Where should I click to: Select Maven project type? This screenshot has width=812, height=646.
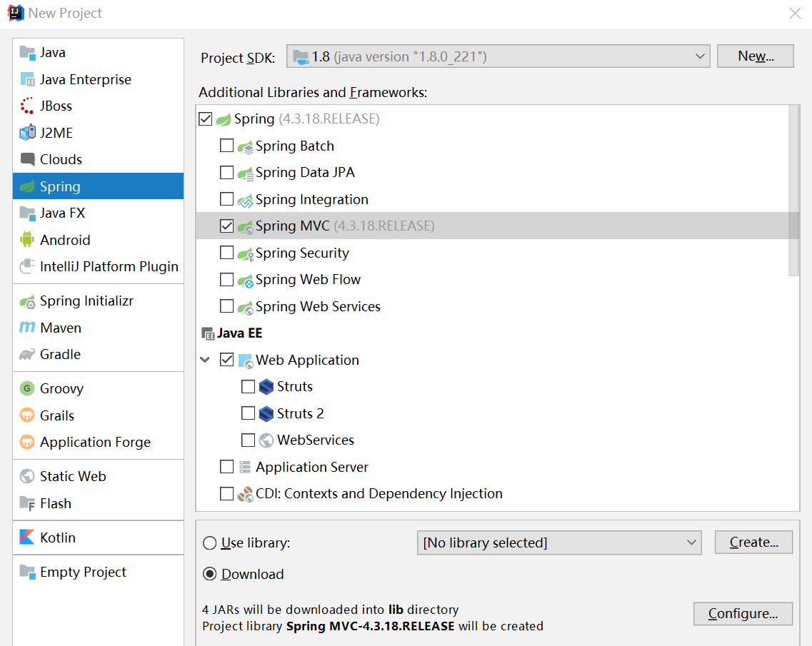[99, 328]
